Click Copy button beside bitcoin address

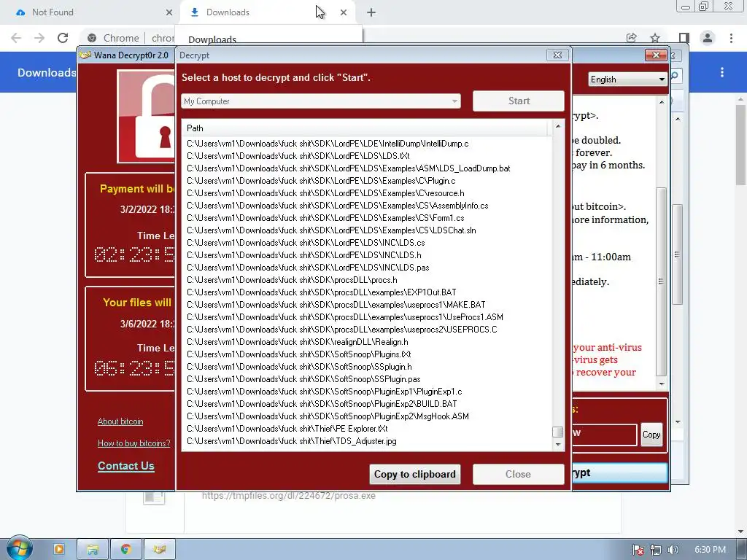(651, 435)
